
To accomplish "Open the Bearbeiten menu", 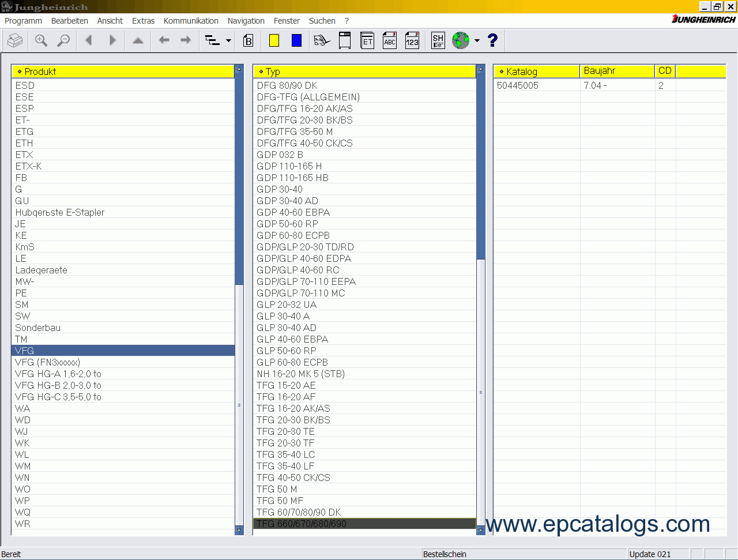I will click(x=70, y=21).
